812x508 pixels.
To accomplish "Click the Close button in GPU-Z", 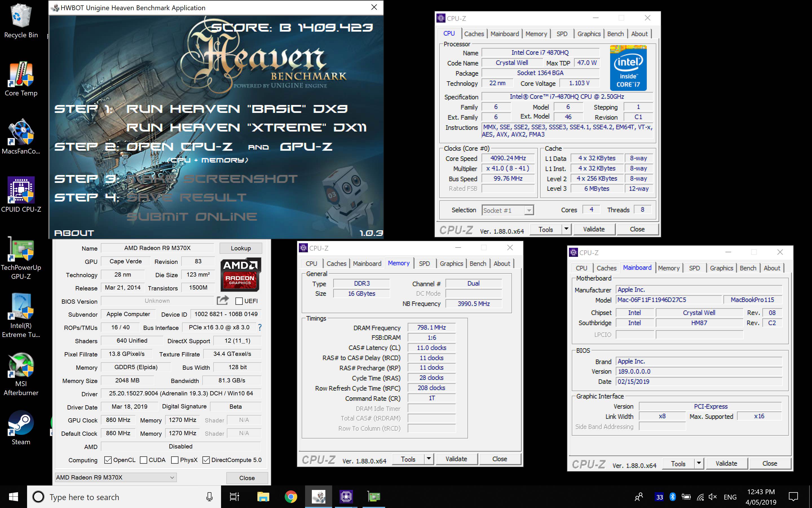I will [x=247, y=478].
